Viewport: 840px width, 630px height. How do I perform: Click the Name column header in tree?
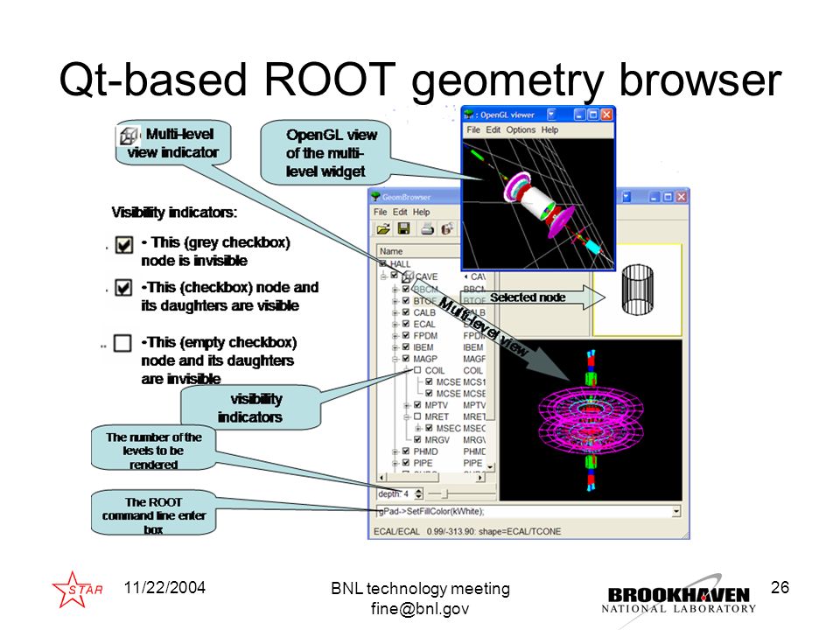[419, 251]
